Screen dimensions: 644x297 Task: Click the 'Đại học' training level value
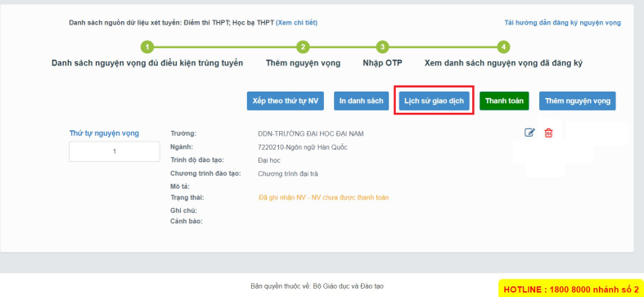(269, 160)
